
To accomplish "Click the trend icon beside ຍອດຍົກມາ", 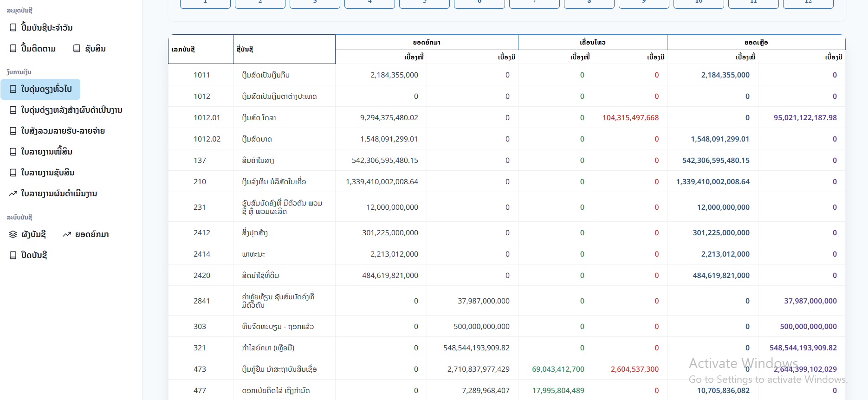I will click(67, 234).
